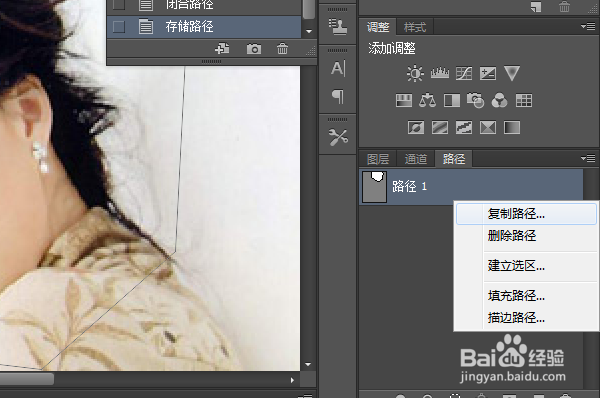This screenshot has width=600, height=398.
Task: Switch to the 样式 tab
Action: [415, 27]
